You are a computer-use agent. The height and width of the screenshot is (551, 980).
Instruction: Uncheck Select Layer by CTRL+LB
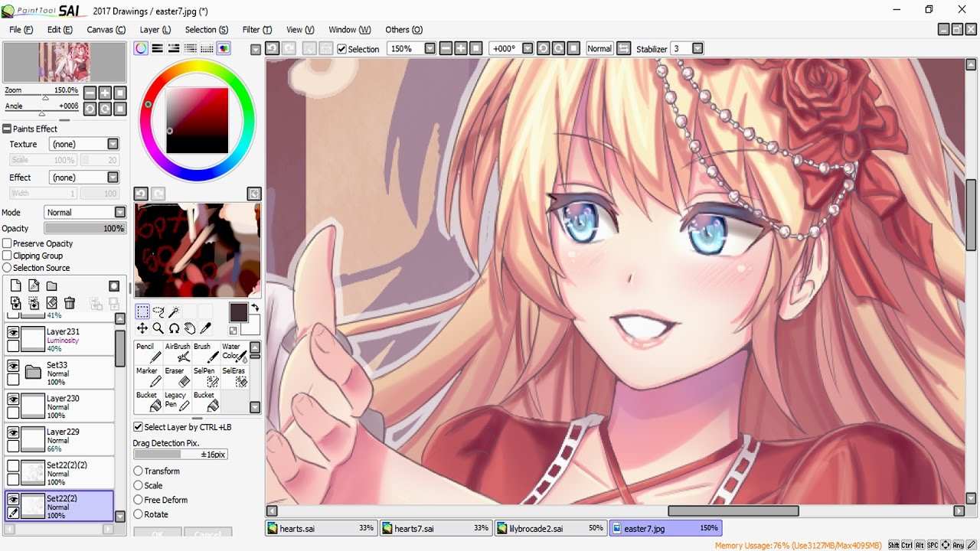138,427
